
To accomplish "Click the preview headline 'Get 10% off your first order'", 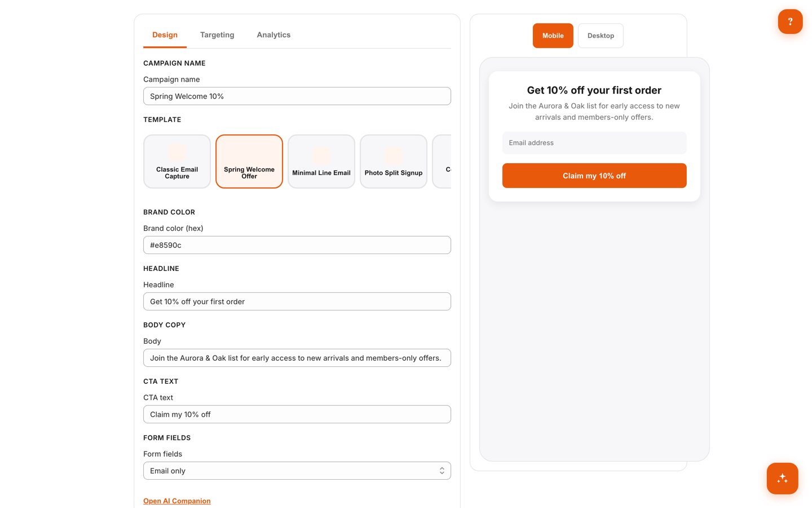I will pyautogui.click(x=594, y=90).
